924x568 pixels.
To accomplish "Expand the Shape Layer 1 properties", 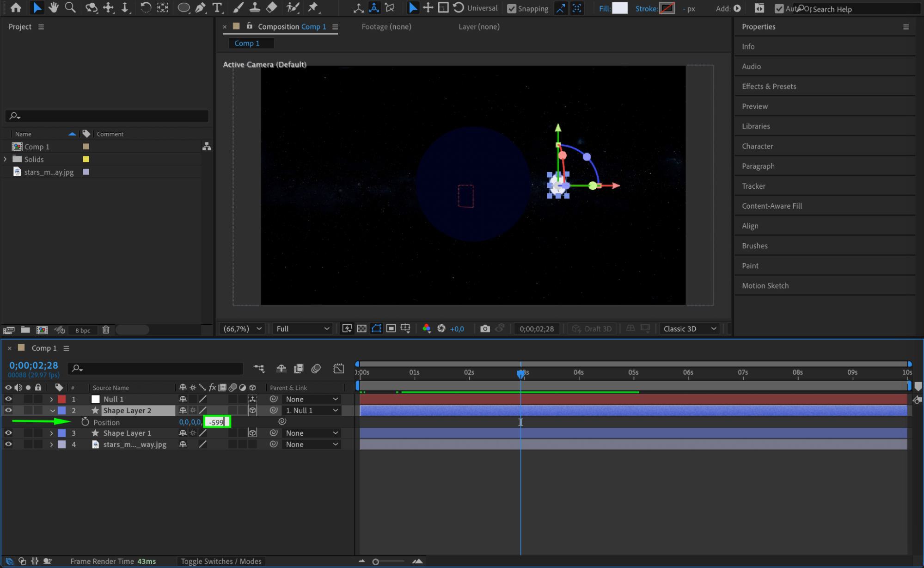I will [51, 433].
